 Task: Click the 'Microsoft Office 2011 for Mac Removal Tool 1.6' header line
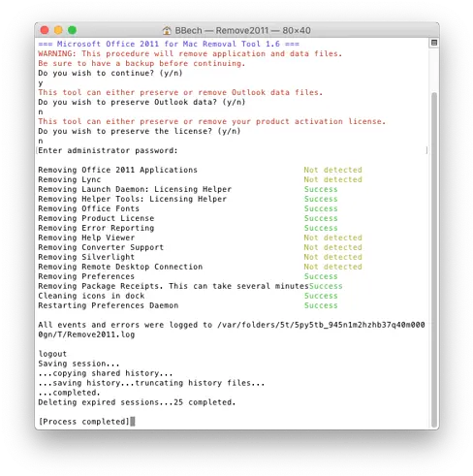pos(169,44)
